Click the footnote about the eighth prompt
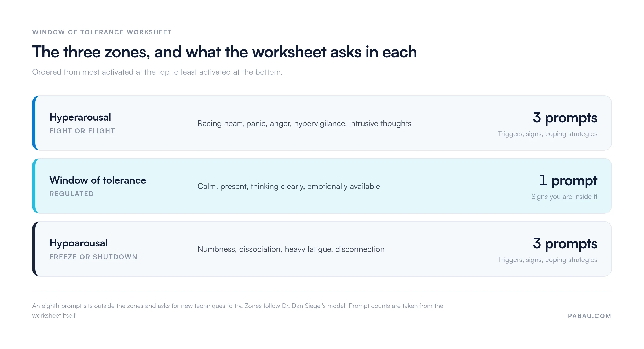The image size is (644, 349). (237, 311)
